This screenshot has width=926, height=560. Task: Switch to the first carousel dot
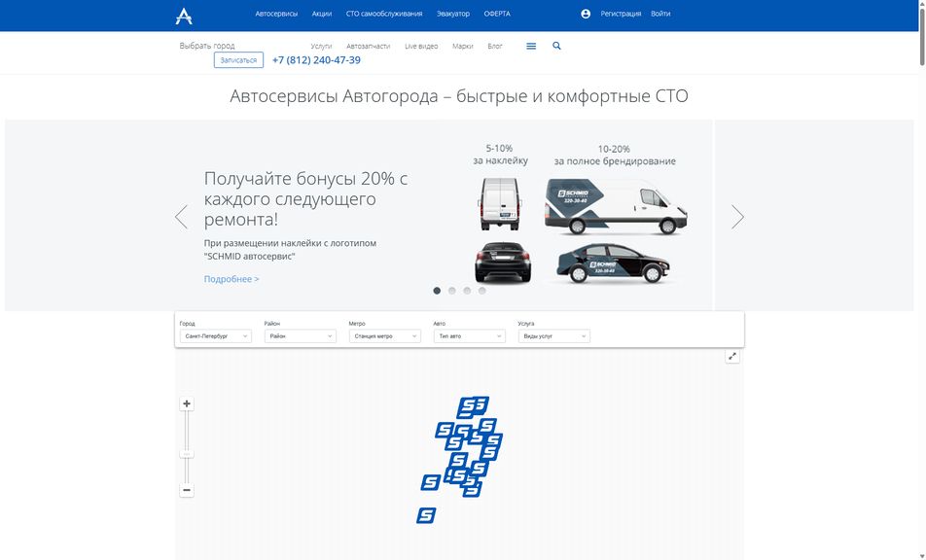[x=437, y=291]
